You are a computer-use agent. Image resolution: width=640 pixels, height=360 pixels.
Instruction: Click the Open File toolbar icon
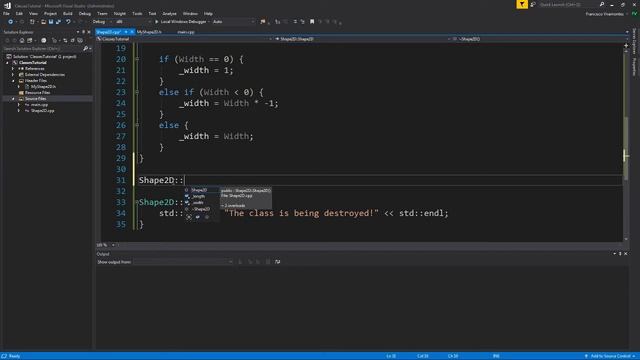[x=43, y=22]
